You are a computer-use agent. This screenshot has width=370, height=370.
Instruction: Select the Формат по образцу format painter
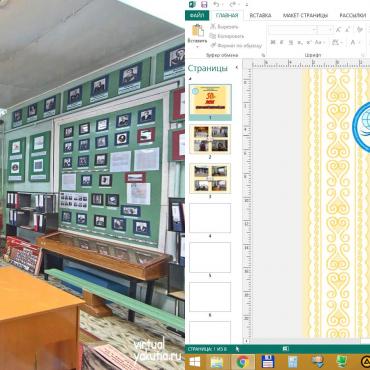pyautogui.click(x=236, y=46)
